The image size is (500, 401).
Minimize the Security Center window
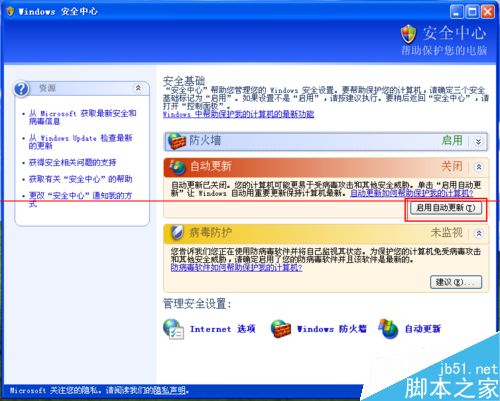pos(457,12)
